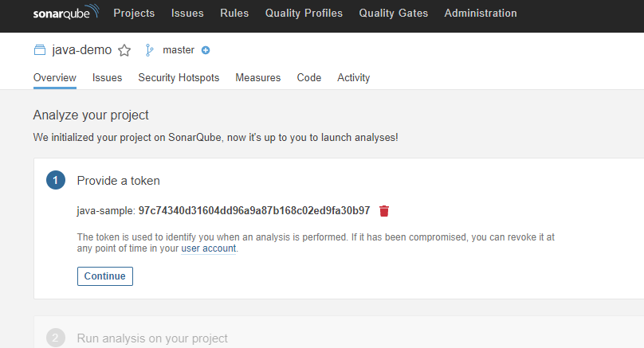The height and width of the screenshot is (348, 644).
Task: Mark java-demo as favorite with star
Action: [x=124, y=50]
